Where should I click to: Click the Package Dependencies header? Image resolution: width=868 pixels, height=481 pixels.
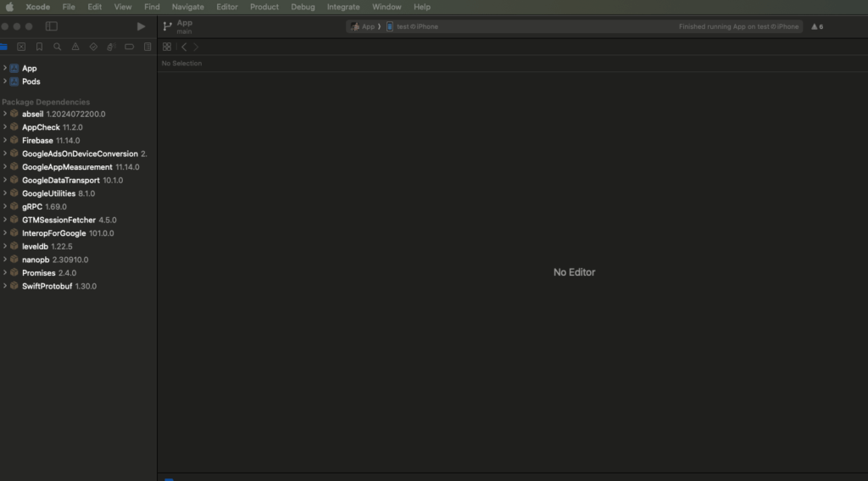tap(46, 102)
